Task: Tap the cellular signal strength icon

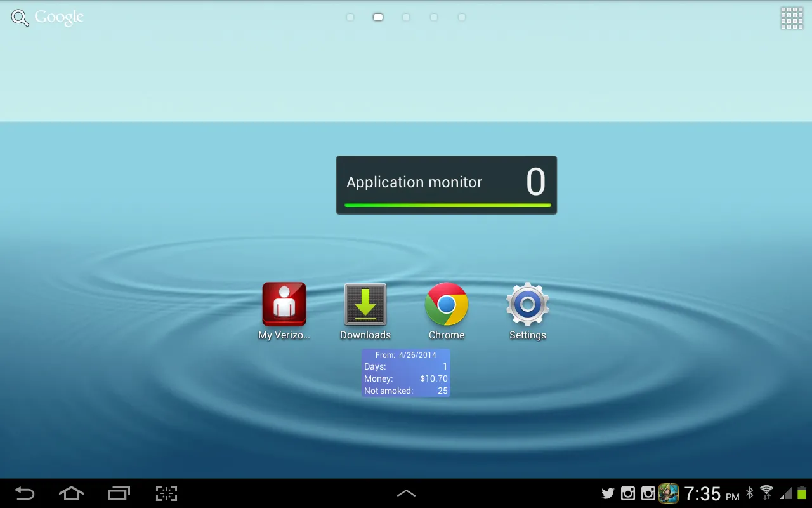Action: coord(786,493)
